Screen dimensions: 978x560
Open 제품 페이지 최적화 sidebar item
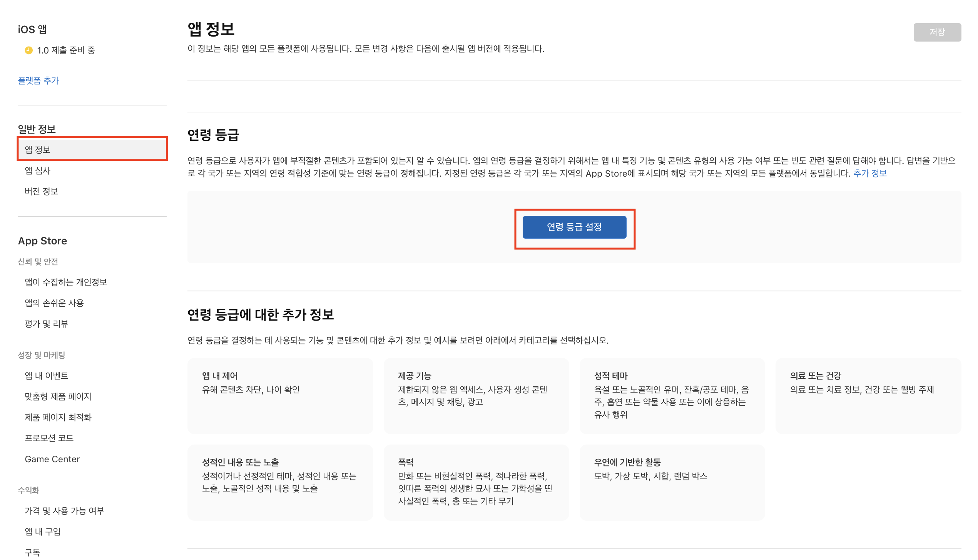pyautogui.click(x=58, y=417)
